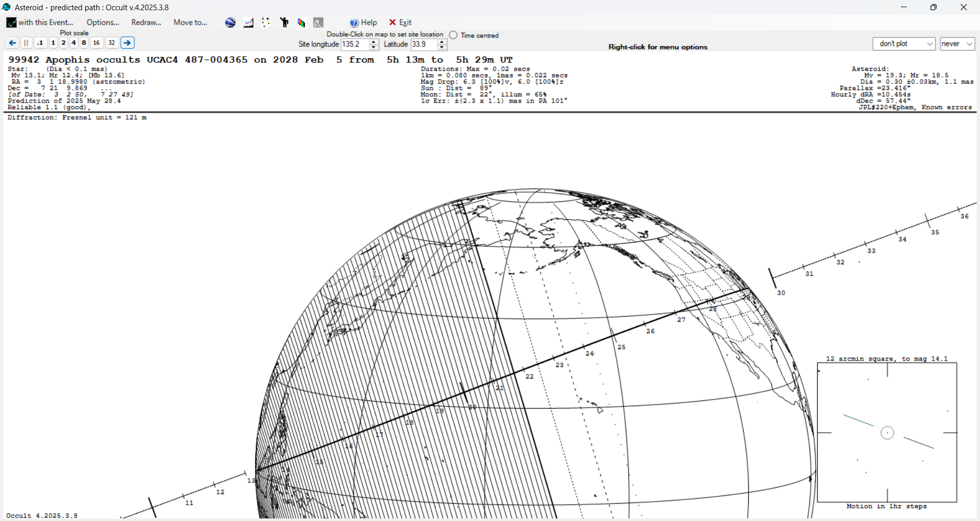The image size is (980, 521).
Task: Click the 'Diffraction: Fresnel unit = 121 m' text
Action: 77,117
